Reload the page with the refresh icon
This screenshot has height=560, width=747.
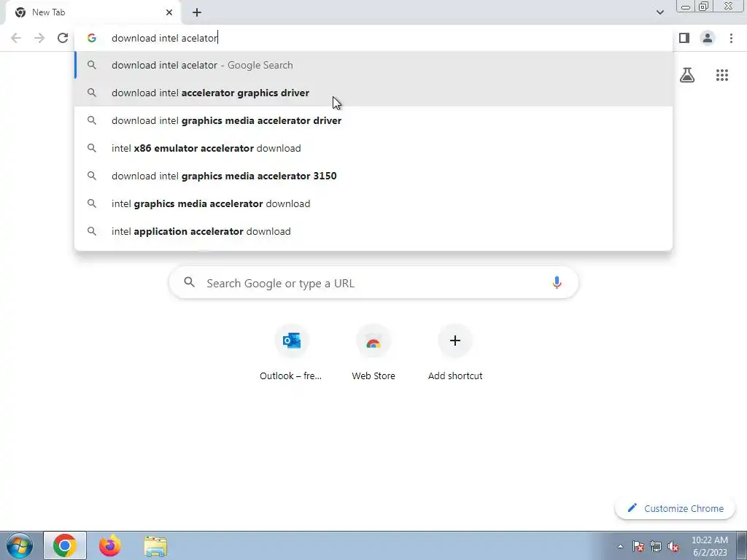click(63, 38)
